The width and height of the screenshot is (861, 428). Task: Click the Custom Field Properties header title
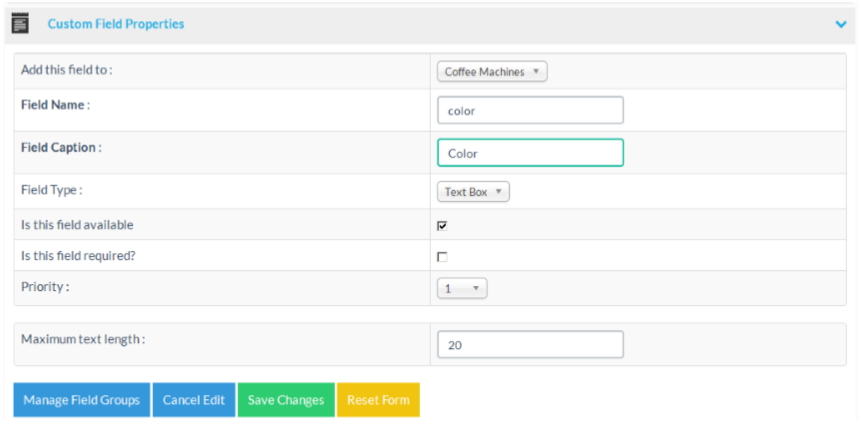click(x=116, y=24)
